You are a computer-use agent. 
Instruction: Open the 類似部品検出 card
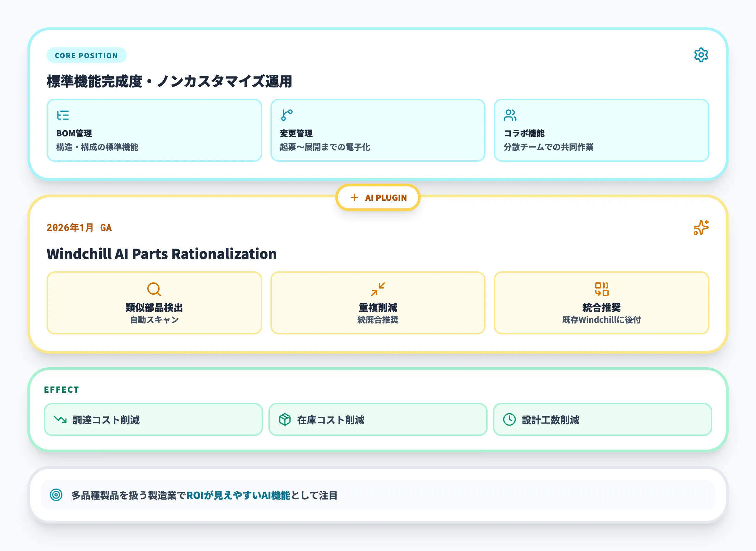(x=154, y=303)
